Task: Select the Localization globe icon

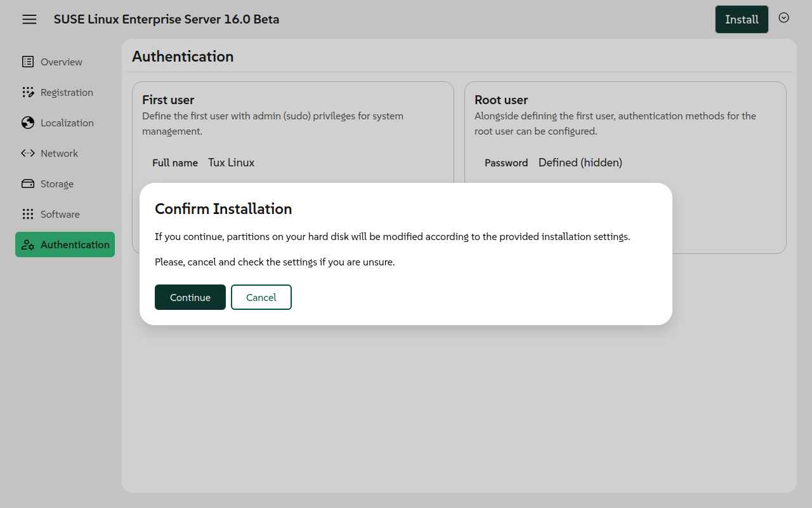Action: [x=28, y=123]
